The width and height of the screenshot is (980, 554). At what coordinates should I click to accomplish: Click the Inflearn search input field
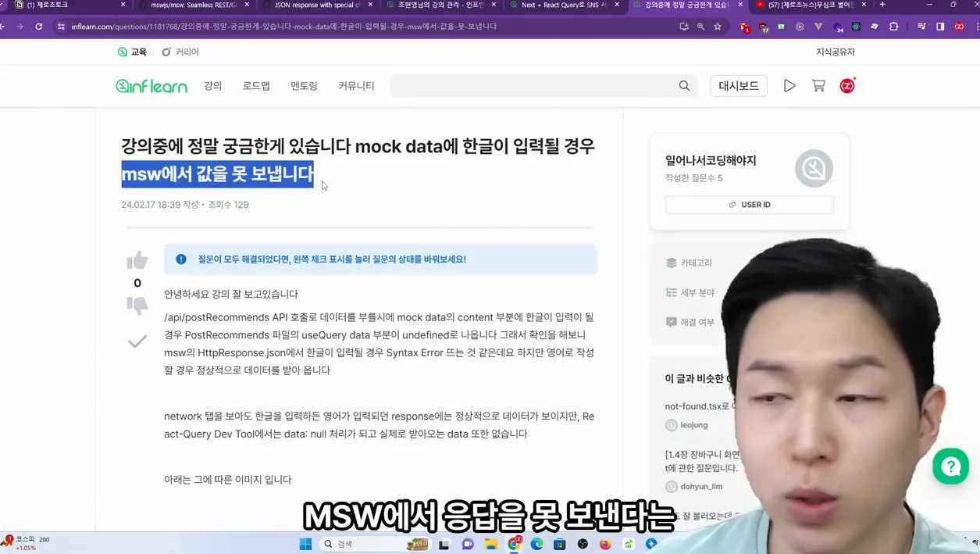click(x=533, y=86)
